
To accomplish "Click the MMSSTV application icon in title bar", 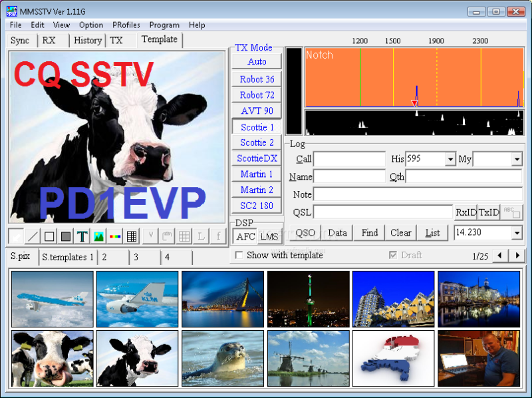I will point(12,11).
